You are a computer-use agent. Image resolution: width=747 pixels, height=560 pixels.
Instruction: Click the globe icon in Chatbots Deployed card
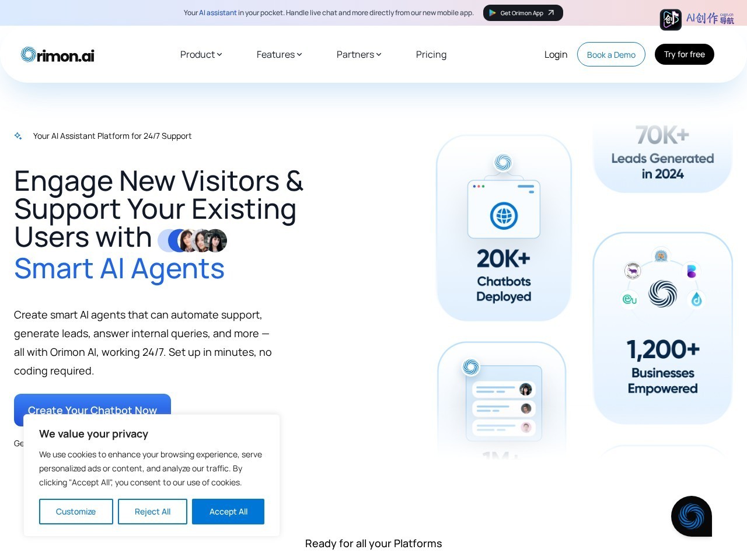click(504, 216)
